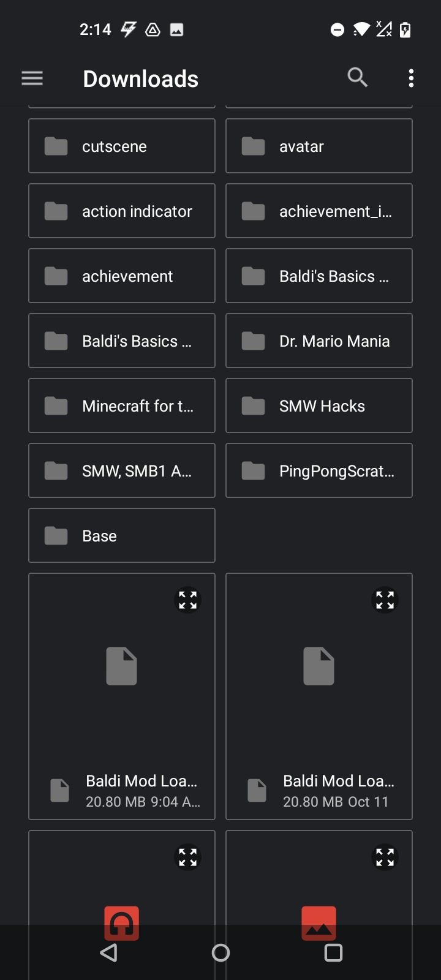Tap the recent apps square button

[x=333, y=952]
